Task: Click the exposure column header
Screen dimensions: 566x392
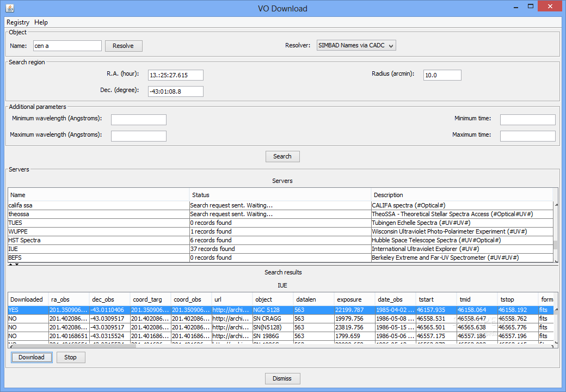Action: 354,299
